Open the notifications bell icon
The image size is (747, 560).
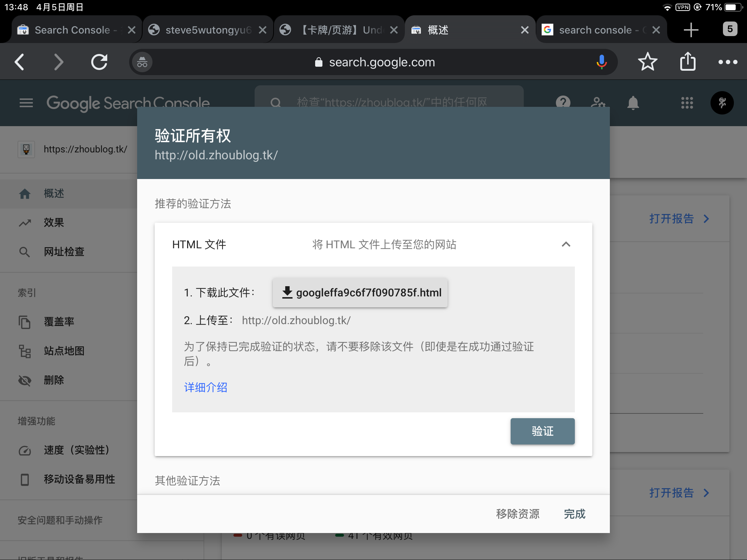(633, 103)
